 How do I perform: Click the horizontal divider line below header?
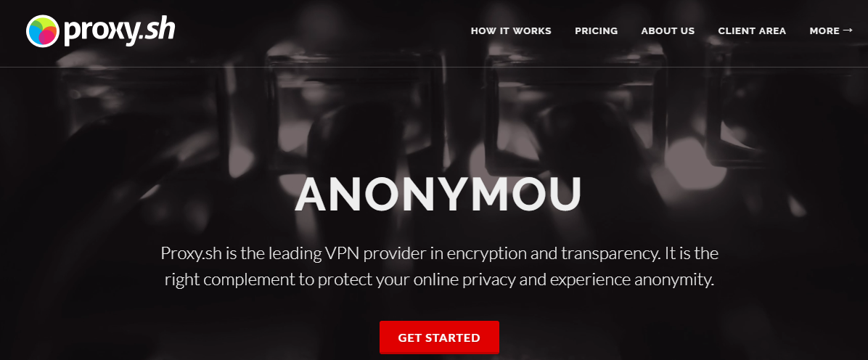(434, 67)
